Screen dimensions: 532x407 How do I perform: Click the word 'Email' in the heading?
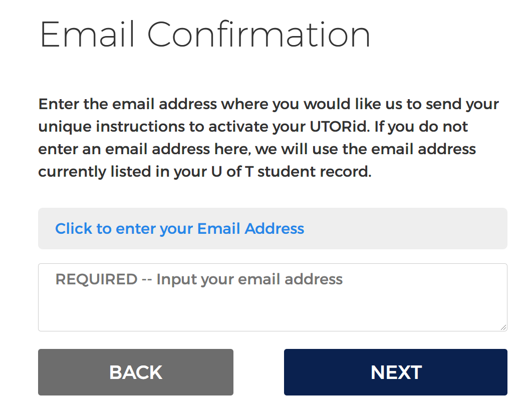tap(88, 34)
